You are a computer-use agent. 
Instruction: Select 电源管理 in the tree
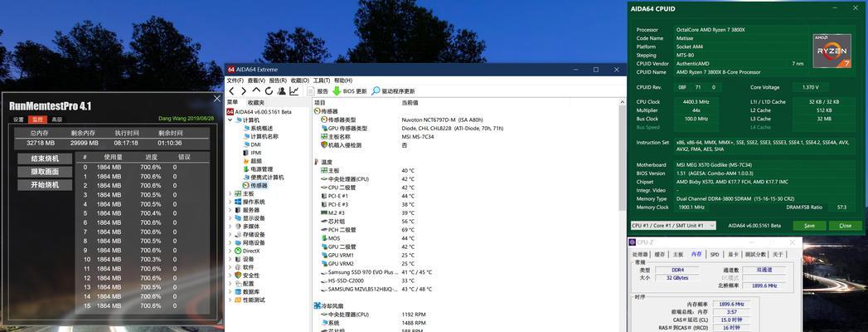point(257,169)
